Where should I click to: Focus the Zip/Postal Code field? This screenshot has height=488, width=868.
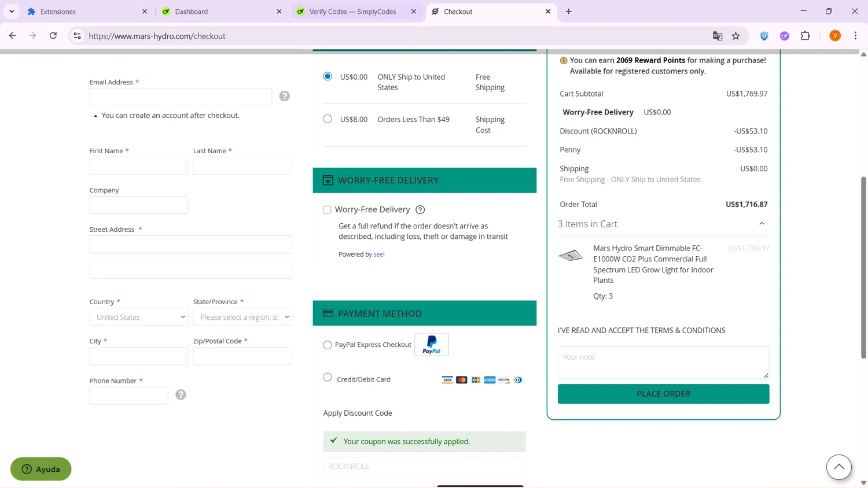click(242, 356)
